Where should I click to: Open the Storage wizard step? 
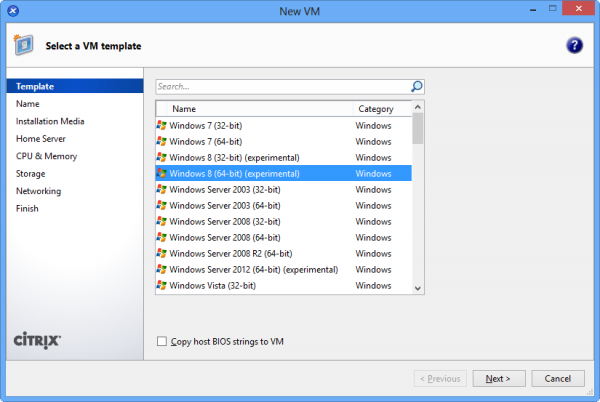click(31, 174)
